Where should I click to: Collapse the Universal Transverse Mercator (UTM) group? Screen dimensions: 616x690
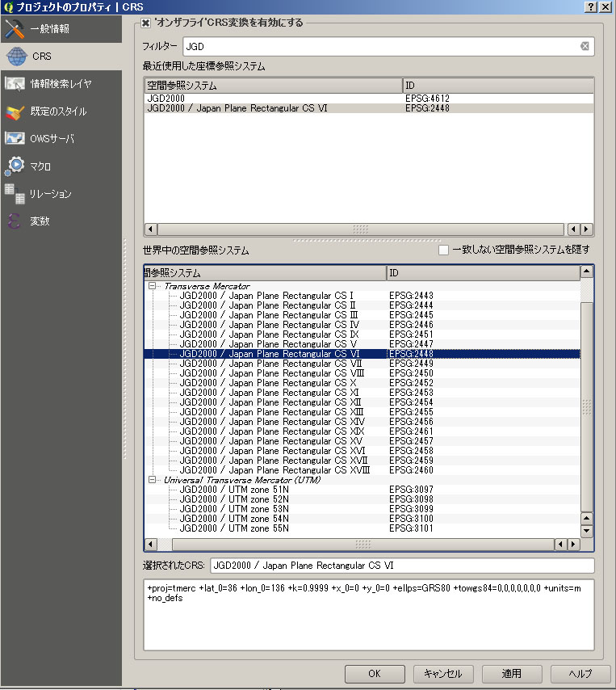coord(152,480)
